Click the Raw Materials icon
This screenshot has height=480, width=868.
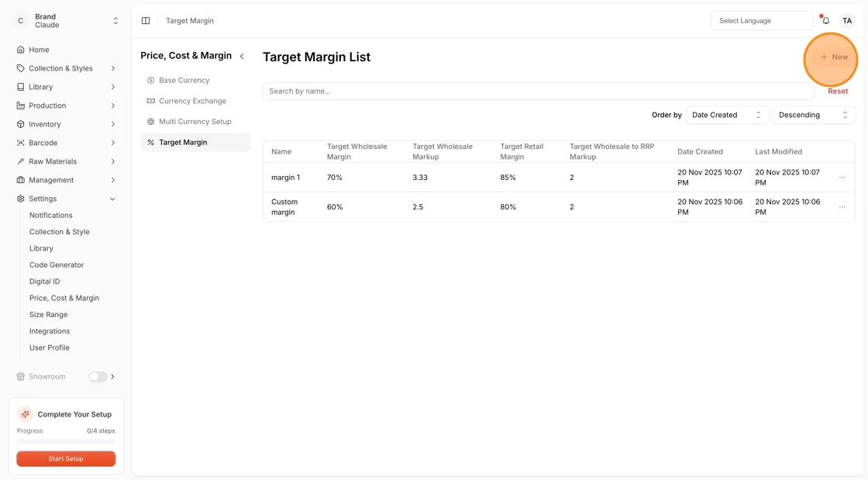tap(20, 161)
